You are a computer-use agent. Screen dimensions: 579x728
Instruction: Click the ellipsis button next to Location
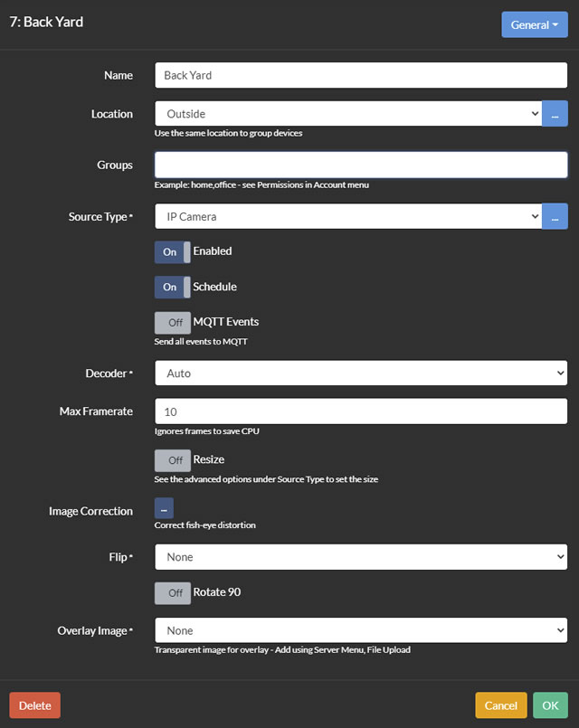point(555,114)
